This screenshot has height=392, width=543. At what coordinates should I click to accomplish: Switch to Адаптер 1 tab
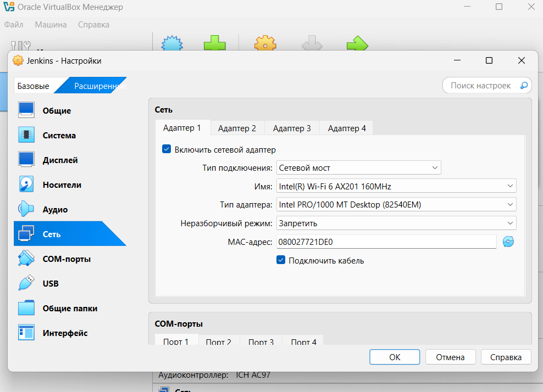[x=182, y=128]
